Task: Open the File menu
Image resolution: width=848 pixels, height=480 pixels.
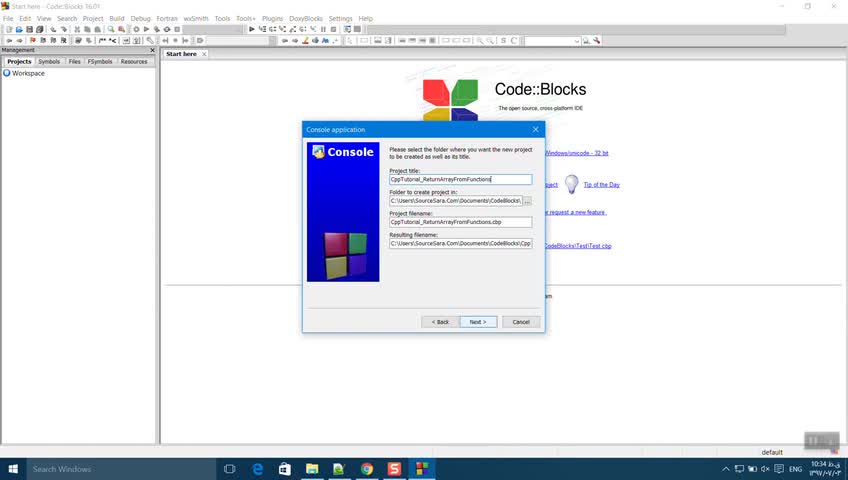Action: [8, 18]
